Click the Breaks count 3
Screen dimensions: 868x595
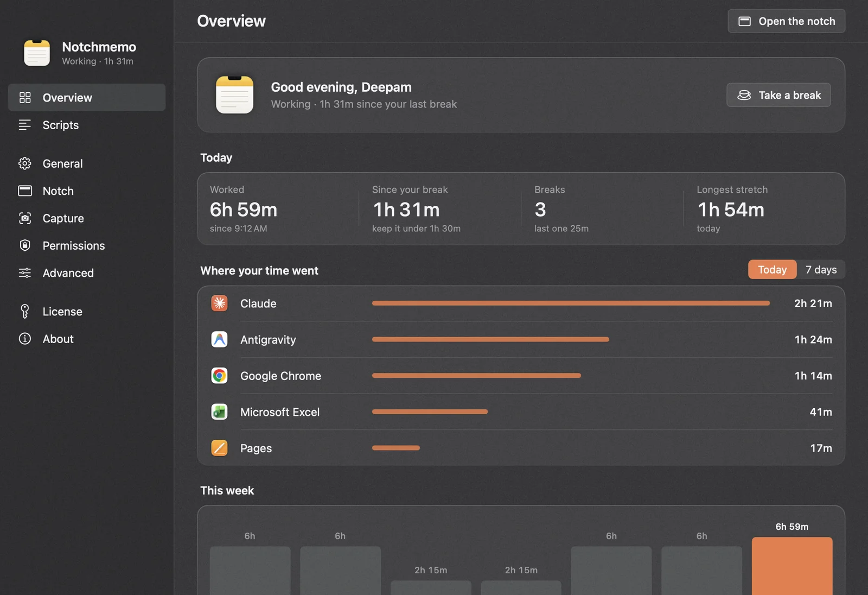540,210
